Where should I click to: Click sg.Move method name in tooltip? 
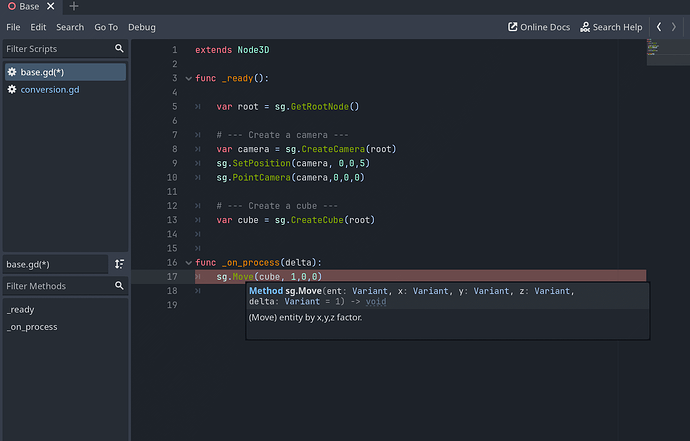[304, 291]
